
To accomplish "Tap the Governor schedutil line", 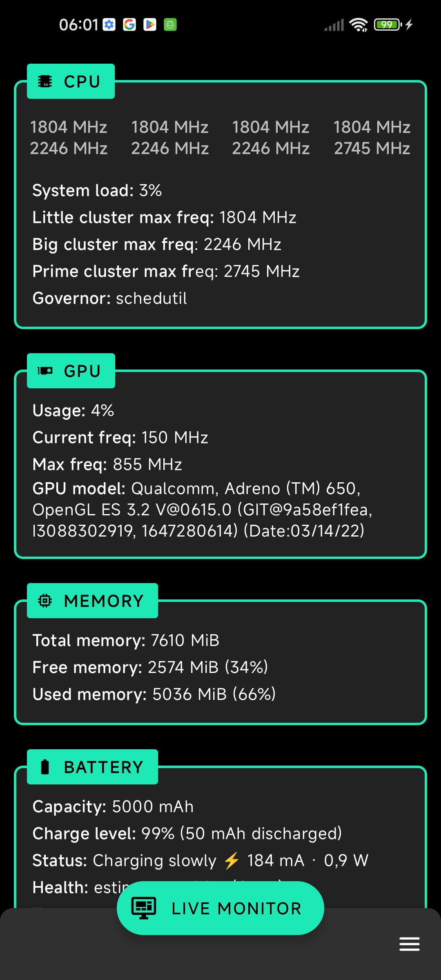I will (x=109, y=298).
